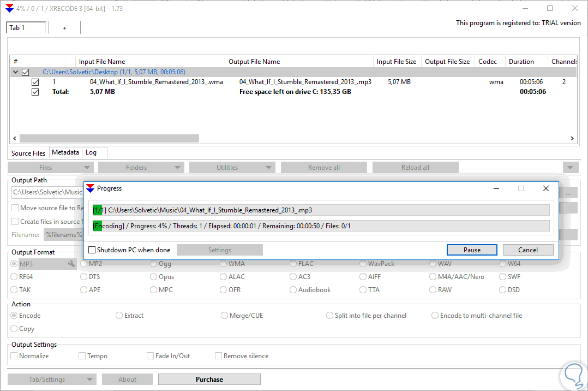
Task: Click the Progress dialog logo icon
Action: [x=91, y=188]
